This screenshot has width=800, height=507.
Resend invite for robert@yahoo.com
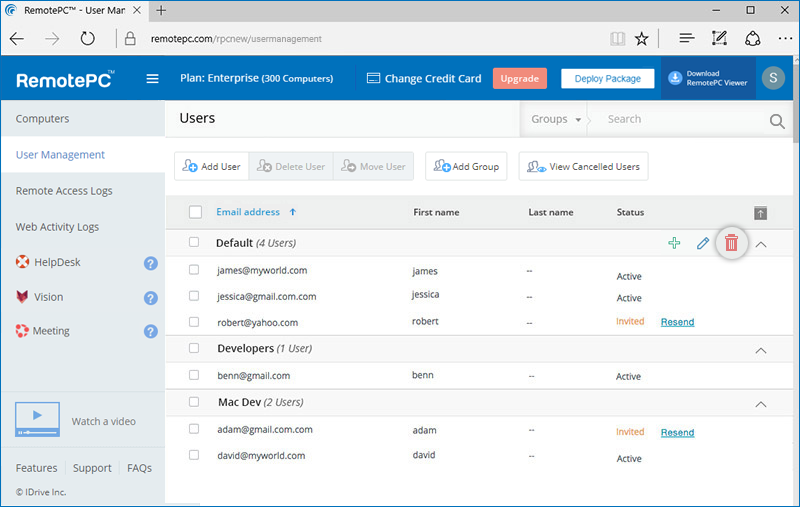(677, 322)
